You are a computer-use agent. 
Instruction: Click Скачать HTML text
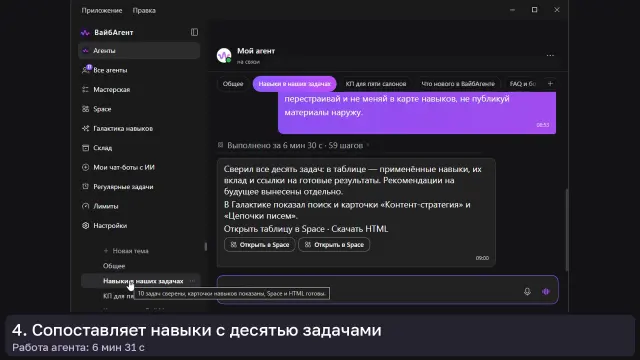(360, 229)
